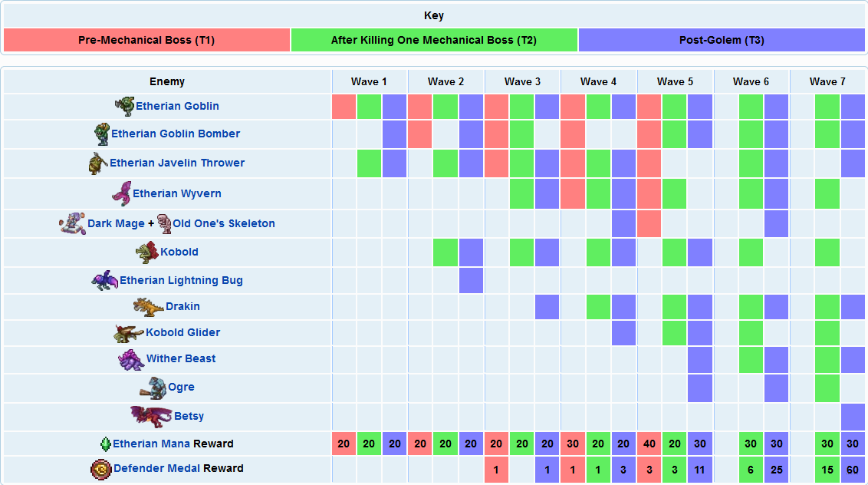Click the red Dark Mage Wave 5 cell

coord(649,223)
